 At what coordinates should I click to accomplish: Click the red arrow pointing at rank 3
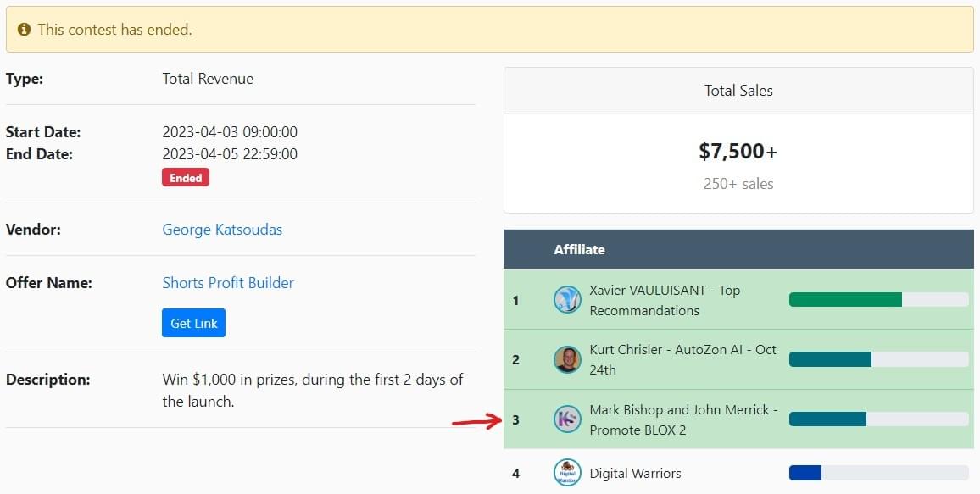[x=476, y=419]
